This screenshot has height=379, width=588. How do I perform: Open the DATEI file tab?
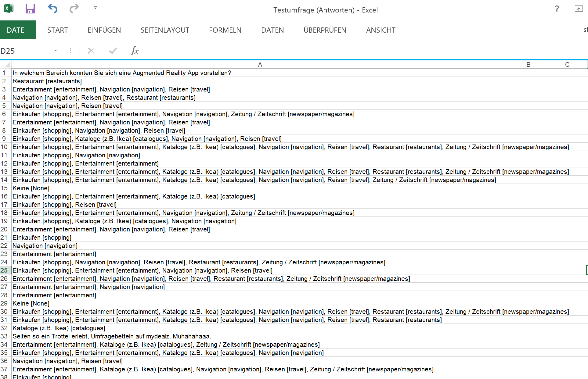coord(18,30)
